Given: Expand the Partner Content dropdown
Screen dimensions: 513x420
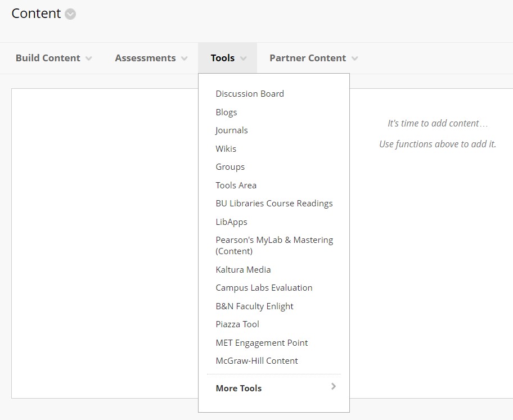Looking at the screenshot, I should (x=314, y=58).
